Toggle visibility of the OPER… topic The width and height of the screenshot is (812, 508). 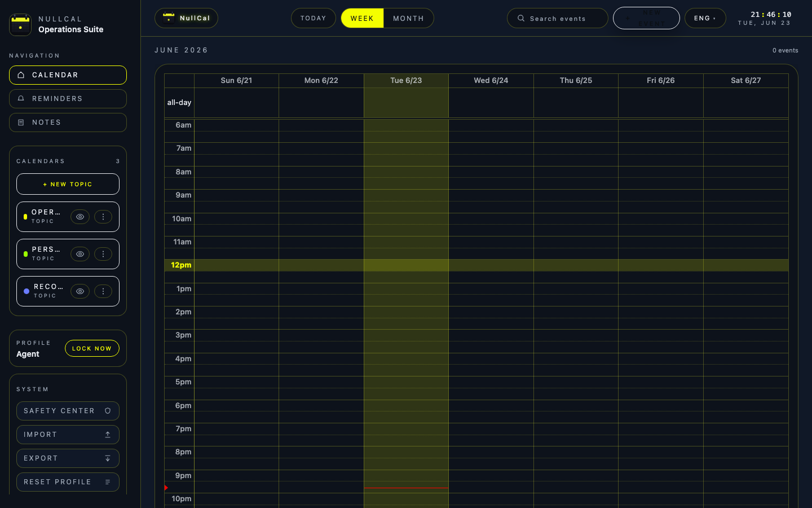(80, 217)
